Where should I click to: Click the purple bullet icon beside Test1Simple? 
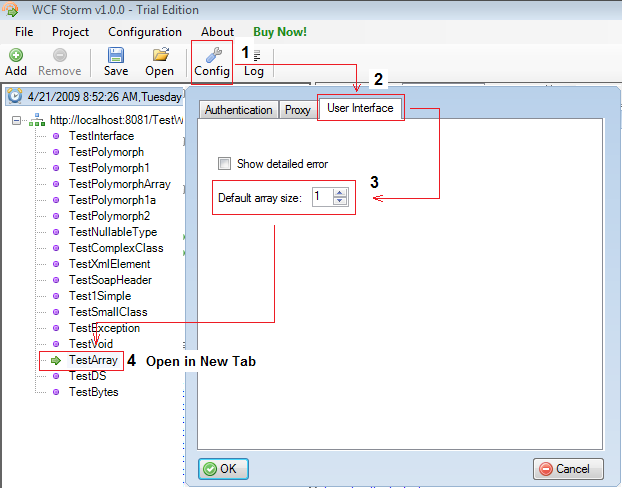point(56,296)
